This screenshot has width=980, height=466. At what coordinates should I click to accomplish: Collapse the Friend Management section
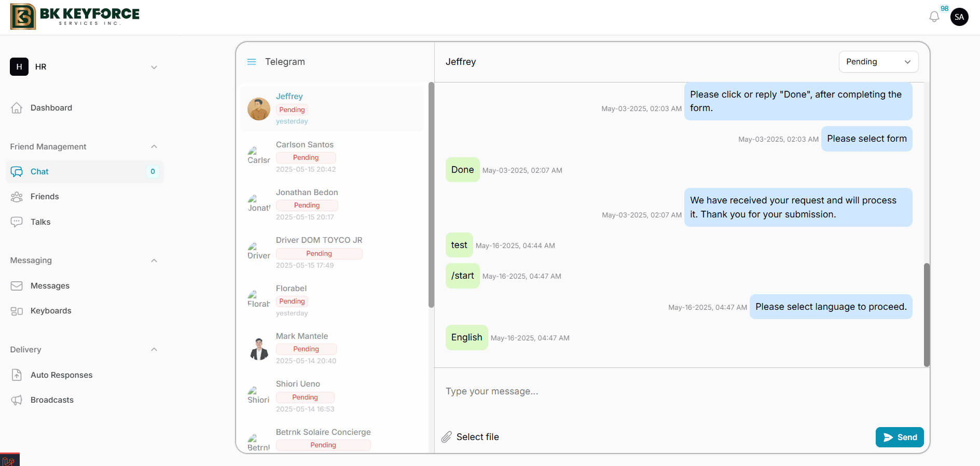[x=154, y=147]
